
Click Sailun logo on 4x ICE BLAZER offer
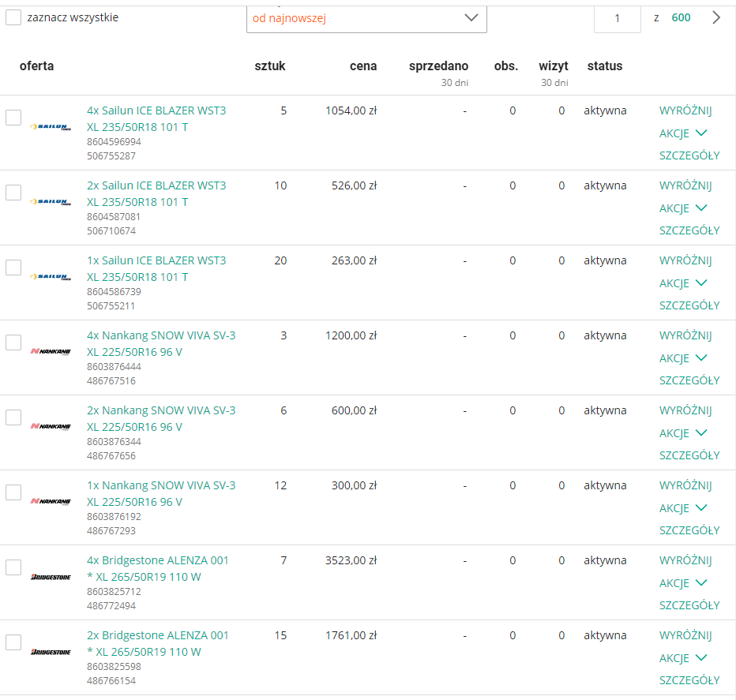coord(50,126)
